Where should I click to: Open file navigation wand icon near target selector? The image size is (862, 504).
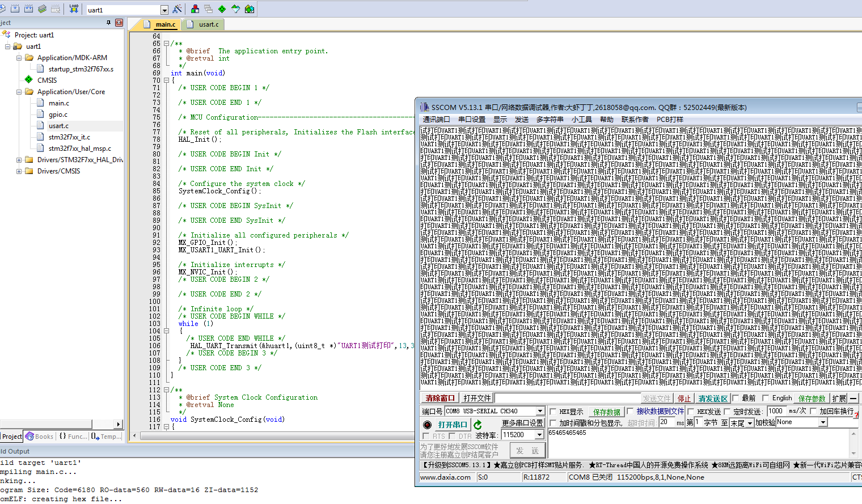(x=177, y=9)
